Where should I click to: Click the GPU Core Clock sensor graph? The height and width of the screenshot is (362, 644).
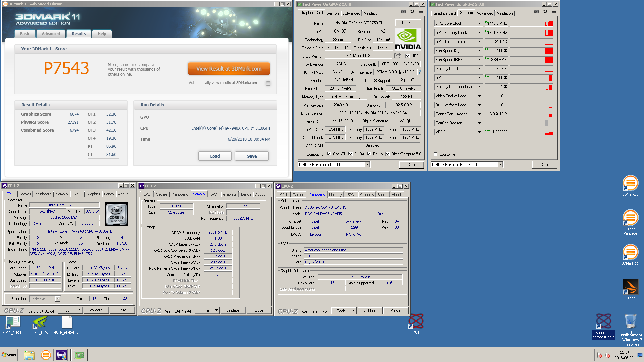pyautogui.click(x=531, y=23)
